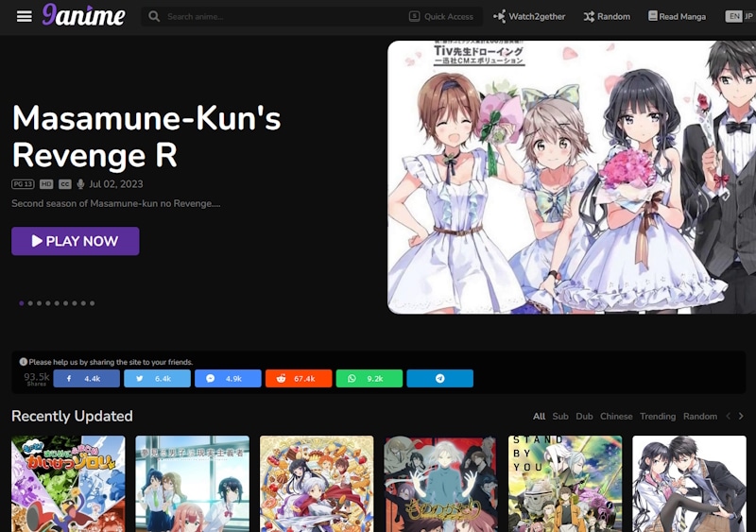Click the Jul 02, 2023 date

point(115,184)
